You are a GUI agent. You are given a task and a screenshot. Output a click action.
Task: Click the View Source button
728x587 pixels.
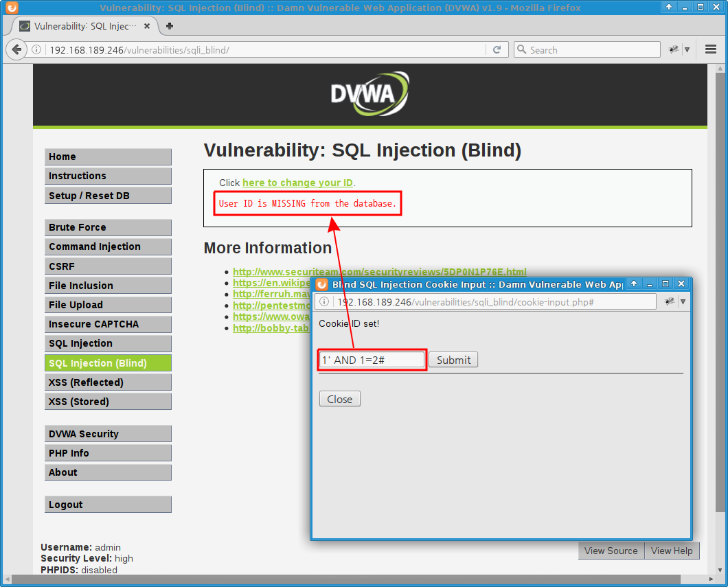611,551
